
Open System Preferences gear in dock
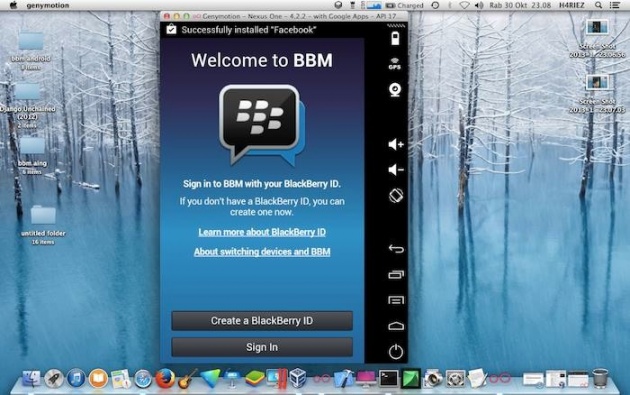[455, 379]
